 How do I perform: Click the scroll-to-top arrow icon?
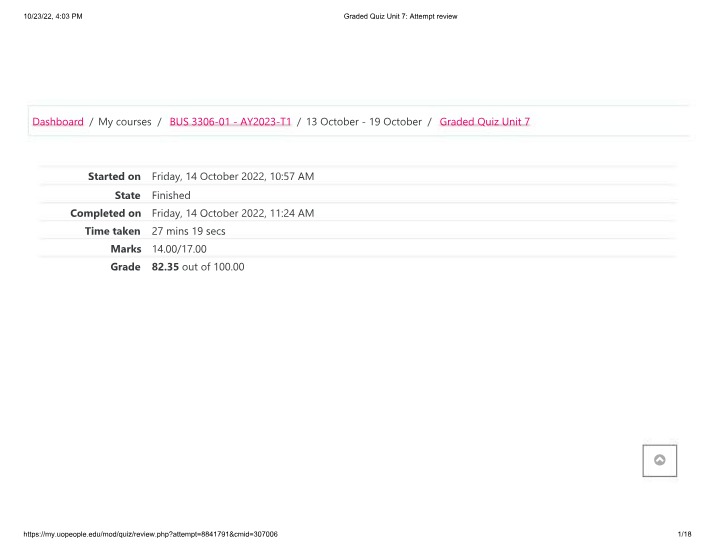click(659, 460)
